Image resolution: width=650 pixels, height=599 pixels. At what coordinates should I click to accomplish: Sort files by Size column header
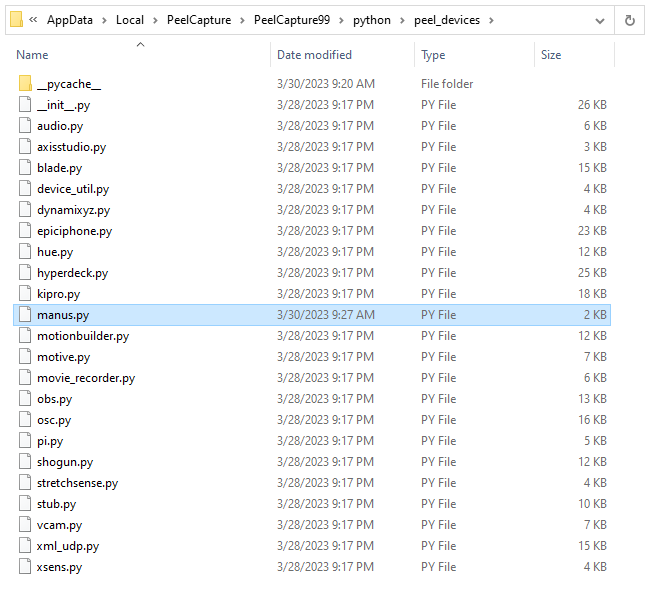551,55
